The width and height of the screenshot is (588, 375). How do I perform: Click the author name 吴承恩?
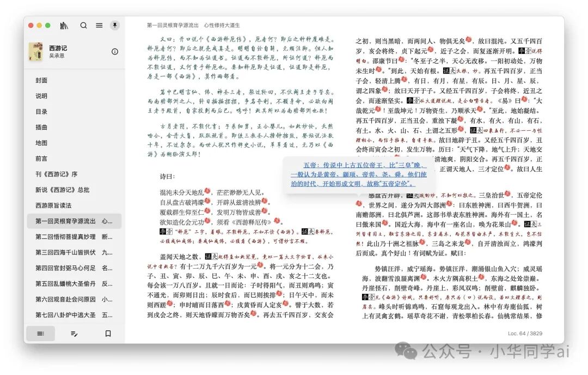57,56
